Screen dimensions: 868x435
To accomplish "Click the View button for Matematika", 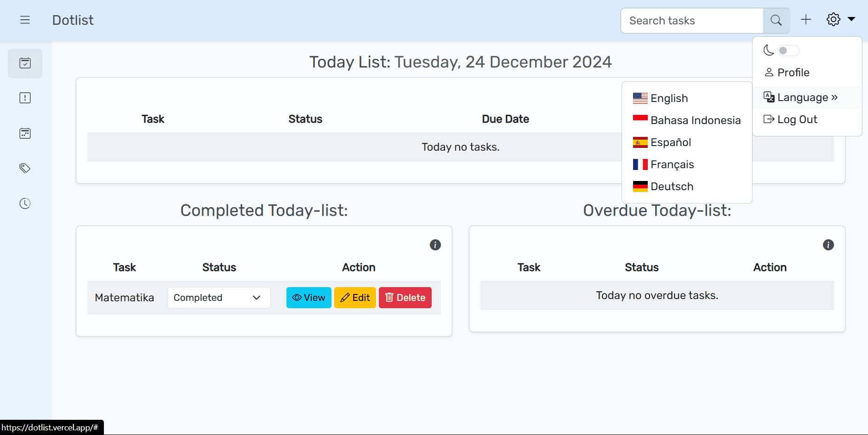I will 308,298.
